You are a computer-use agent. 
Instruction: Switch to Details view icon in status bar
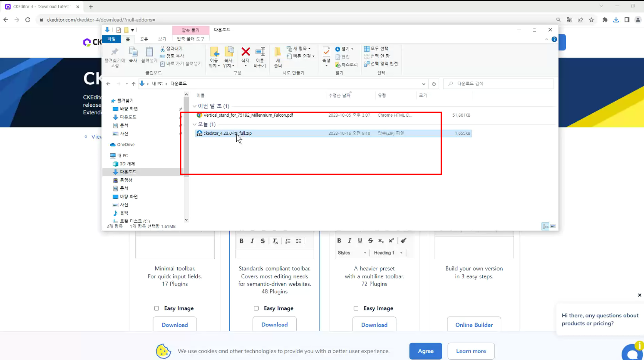(545, 227)
